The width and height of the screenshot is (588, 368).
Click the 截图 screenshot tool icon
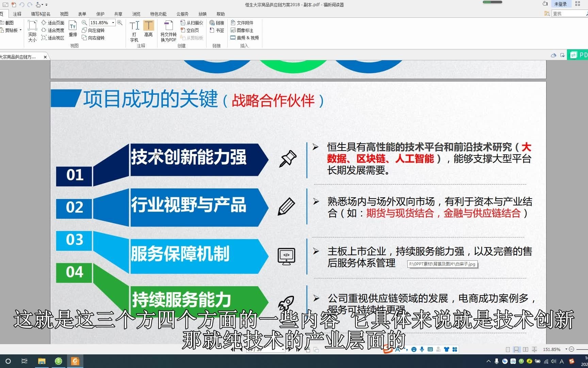pyautogui.click(x=2, y=23)
